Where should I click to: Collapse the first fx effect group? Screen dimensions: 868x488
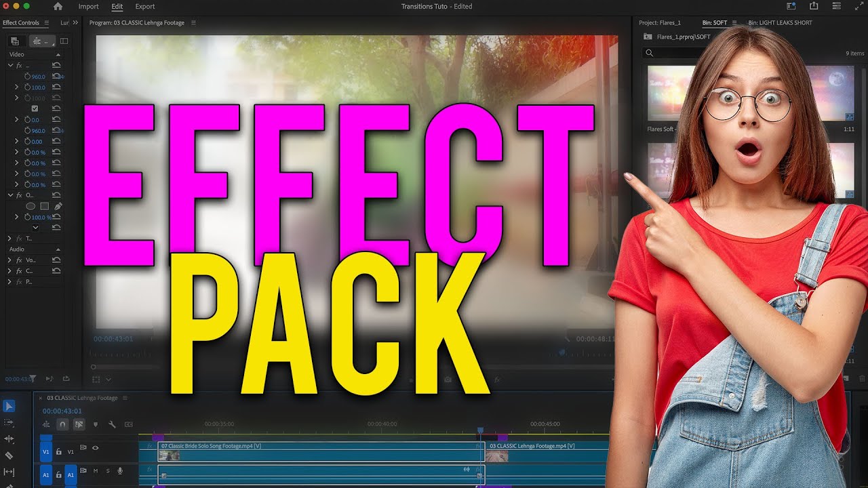[10, 66]
